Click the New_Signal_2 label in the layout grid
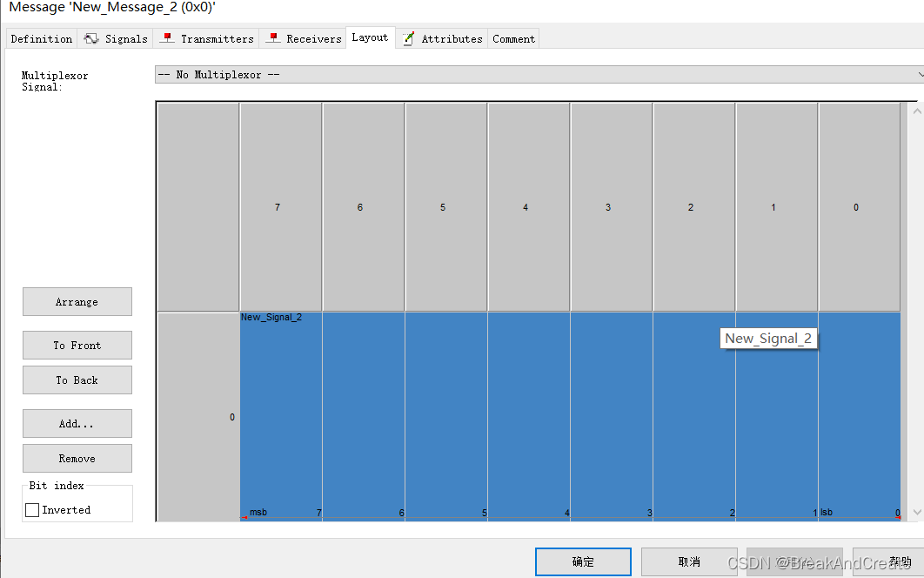 [271, 318]
